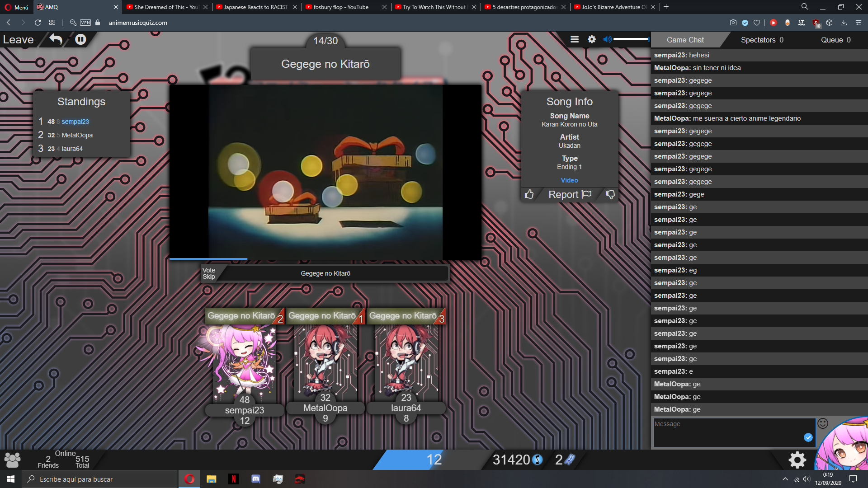This screenshot has height=488, width=868.
Task: Click the return arrow icon near Leave
Action: pyautogui.click(x=56, y=40)
